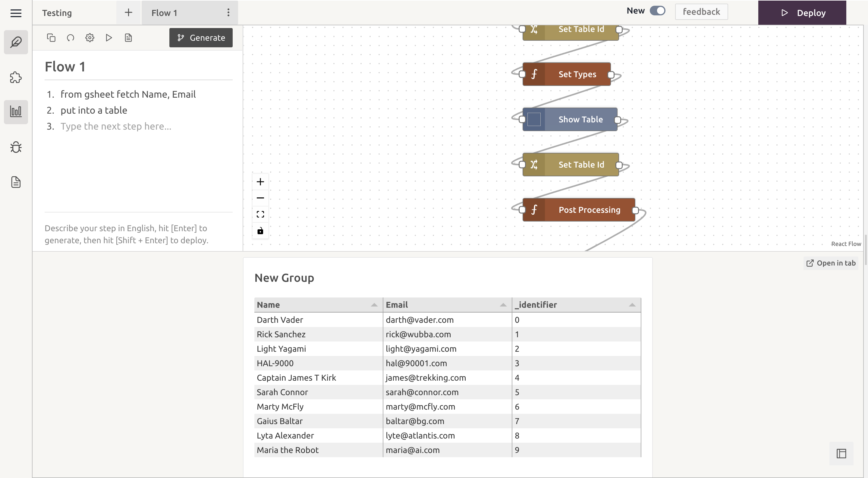Toggle the layout panel icon bottom right

coord(841,453)
